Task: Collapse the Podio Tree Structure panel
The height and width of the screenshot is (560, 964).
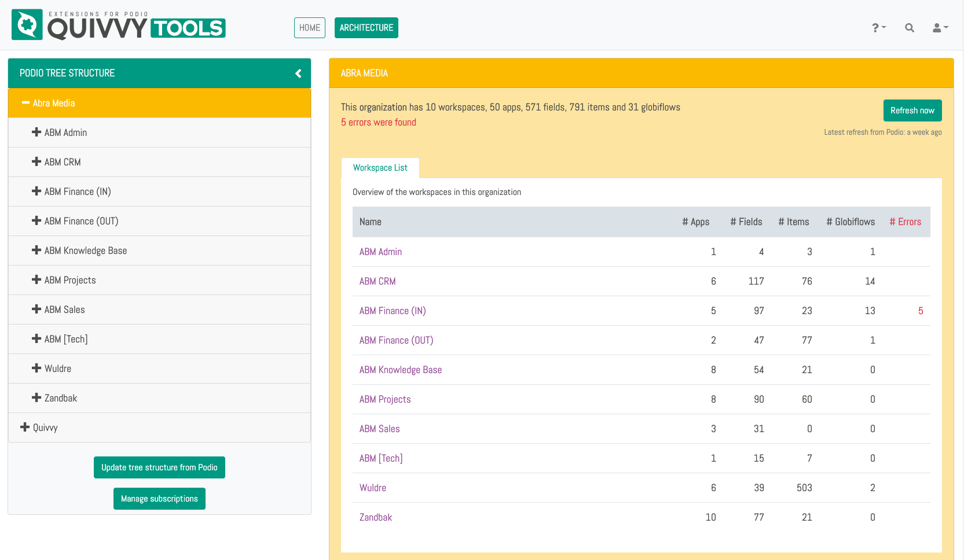Action: tap(298, 73)
